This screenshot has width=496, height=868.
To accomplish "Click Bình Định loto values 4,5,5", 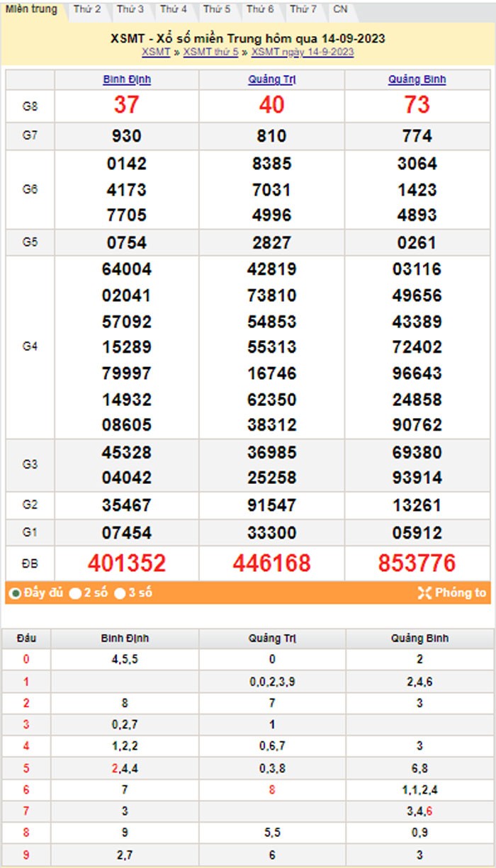I will 125,660.
